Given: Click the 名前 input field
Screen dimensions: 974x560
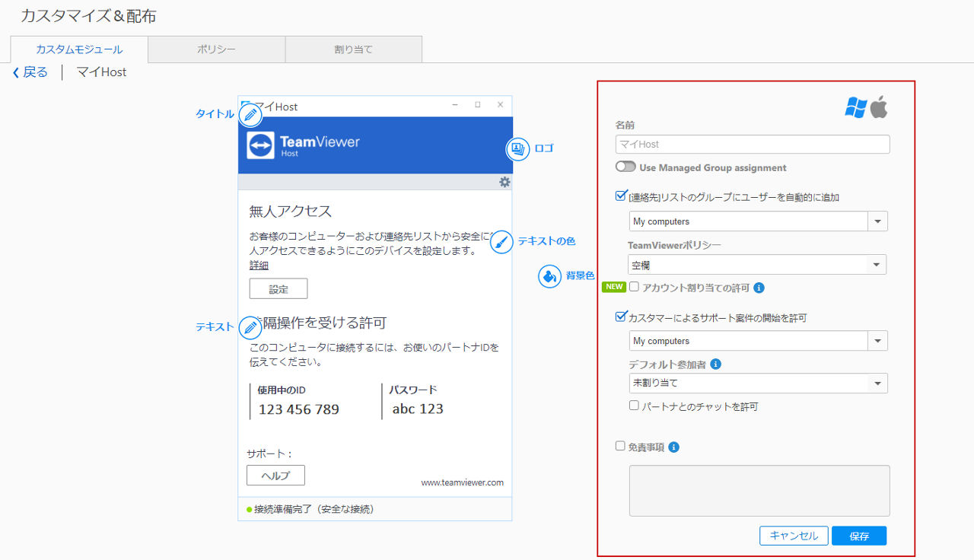Looking at the screenshot, I should coord(753,145).
